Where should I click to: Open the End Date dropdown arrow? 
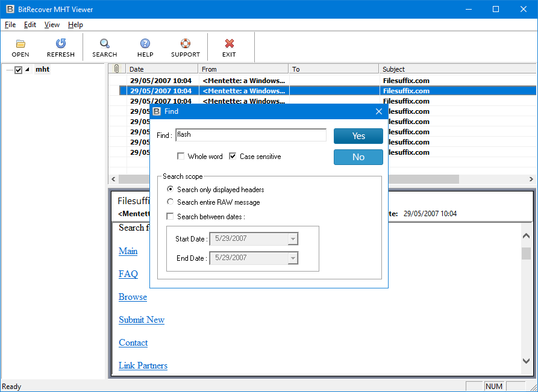pos(293,258)
